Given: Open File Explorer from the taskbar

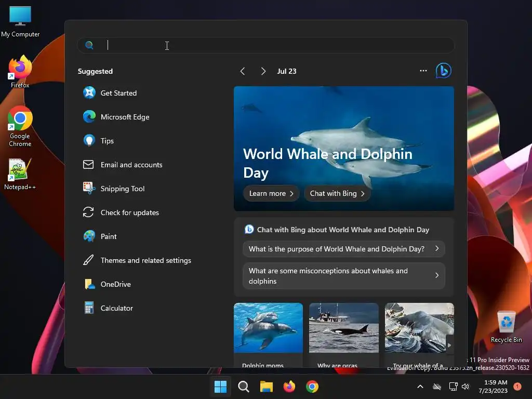Looking at the screenshot, I should [267, 387].
